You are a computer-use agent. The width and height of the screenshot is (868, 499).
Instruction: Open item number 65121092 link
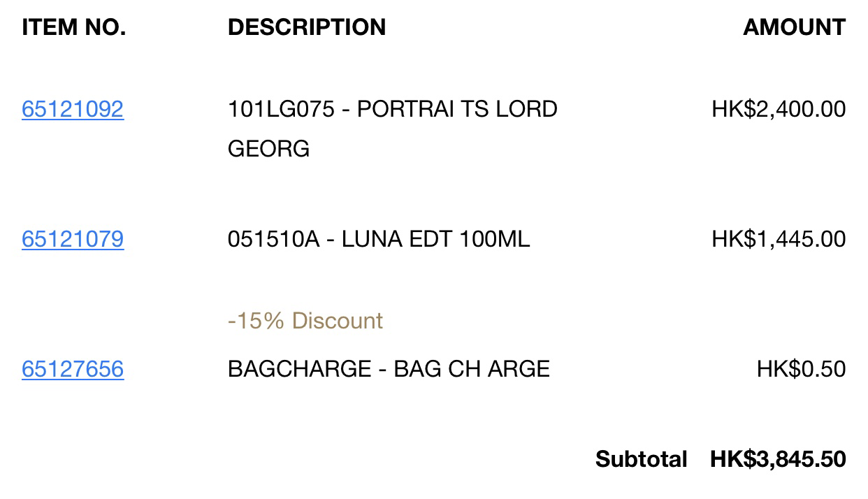click(73, 109)
